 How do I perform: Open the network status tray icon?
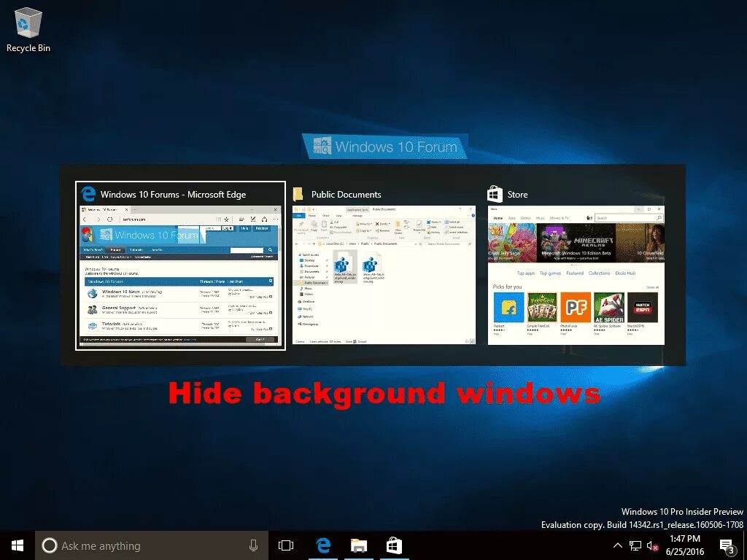click(x=635, y=545)
